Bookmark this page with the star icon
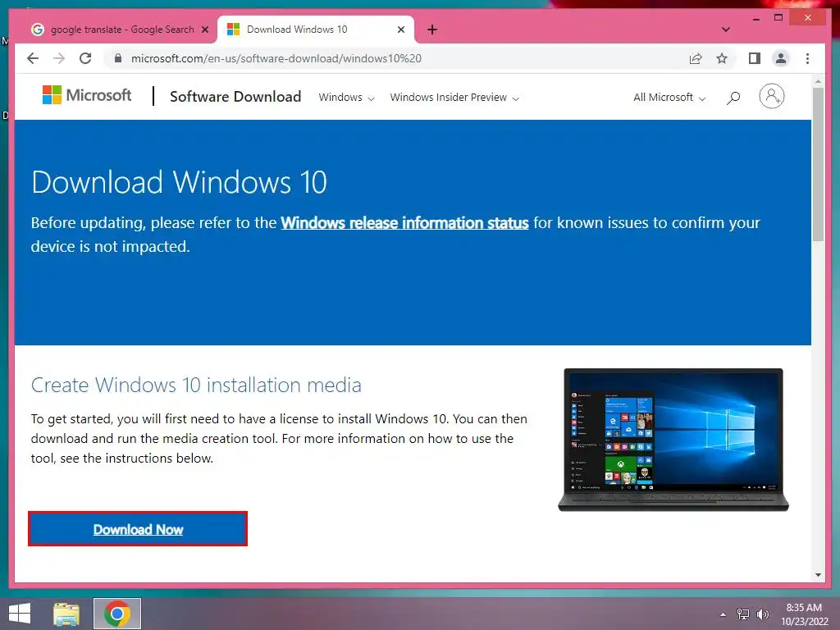840x630 pixels. tap(722, 58)
